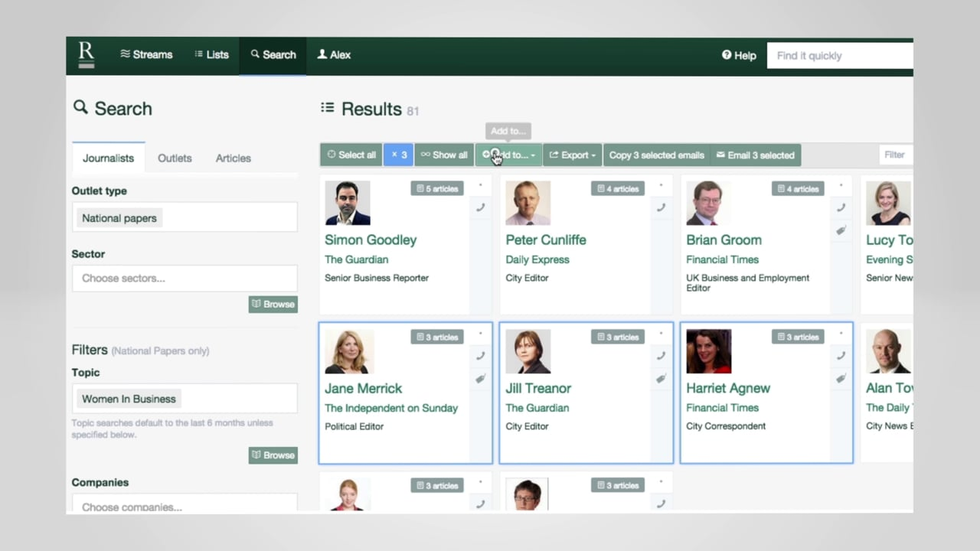Browse topics using the Browse button under Topic
The image size is (980, 551).
[273, 455]
